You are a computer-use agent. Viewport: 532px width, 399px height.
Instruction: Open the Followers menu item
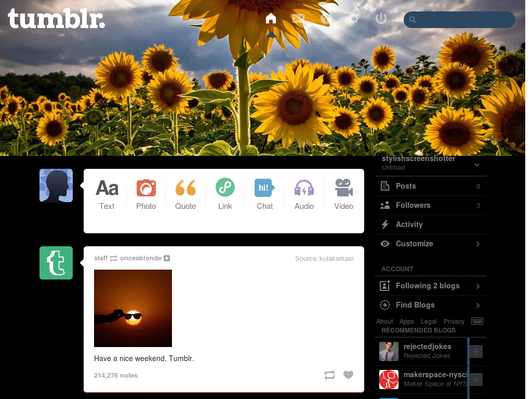tap(431, 205)
